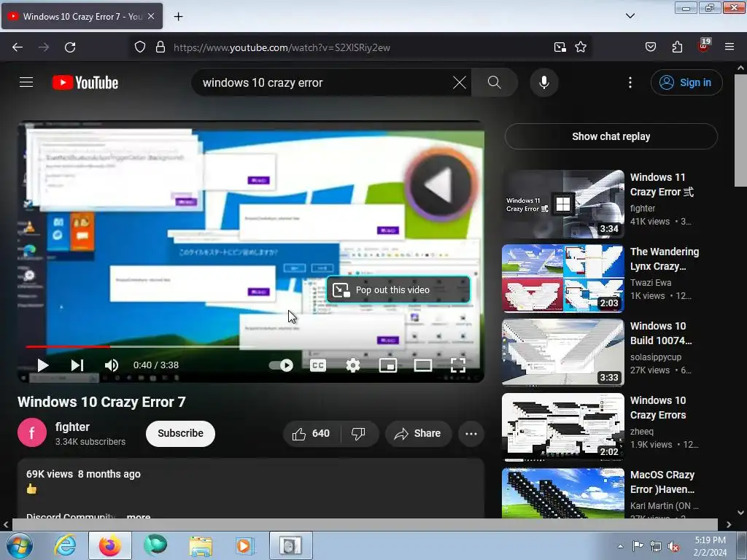Enter fullscreen mode
This screenshot has width=747, height=560.
[458, 365]
